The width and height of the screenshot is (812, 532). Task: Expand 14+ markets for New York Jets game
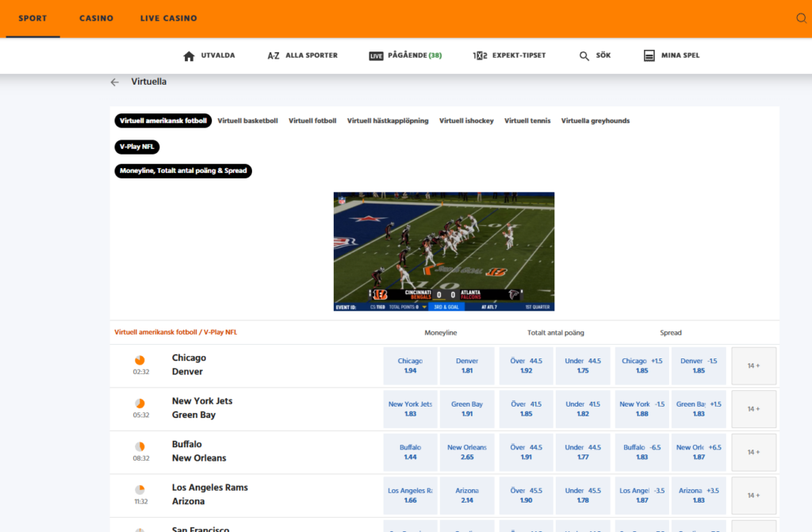tap(753, 409)
